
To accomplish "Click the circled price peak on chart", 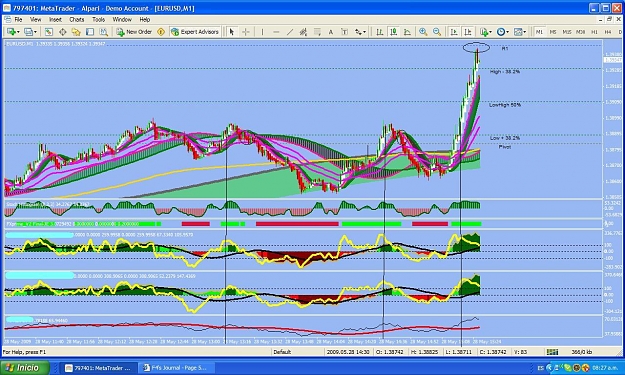I will pos(476,48).
